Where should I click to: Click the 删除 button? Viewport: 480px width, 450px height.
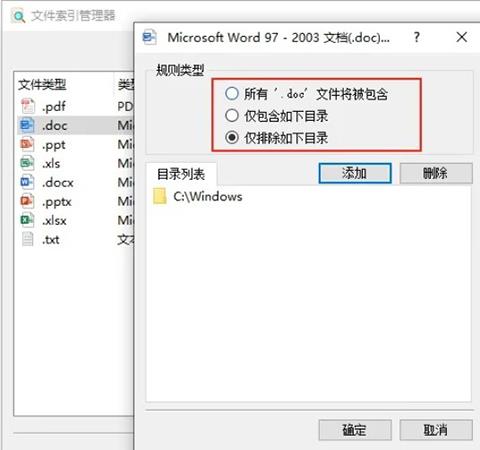click(436, 173)
